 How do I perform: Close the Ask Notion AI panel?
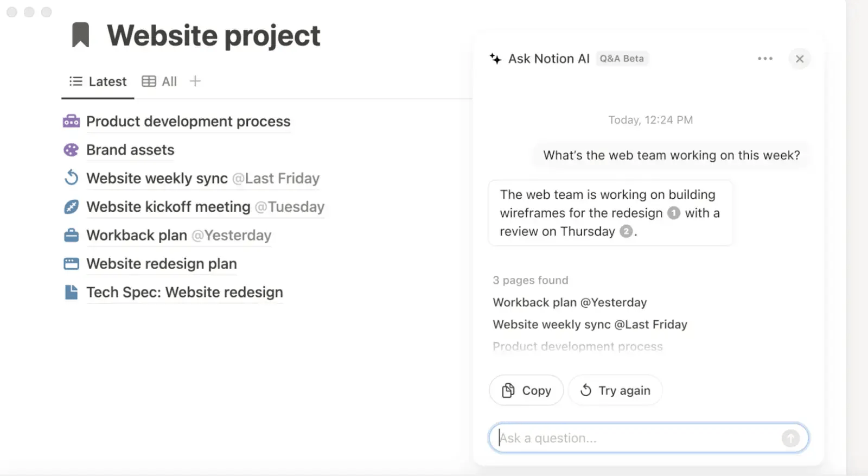click(800, 59)
